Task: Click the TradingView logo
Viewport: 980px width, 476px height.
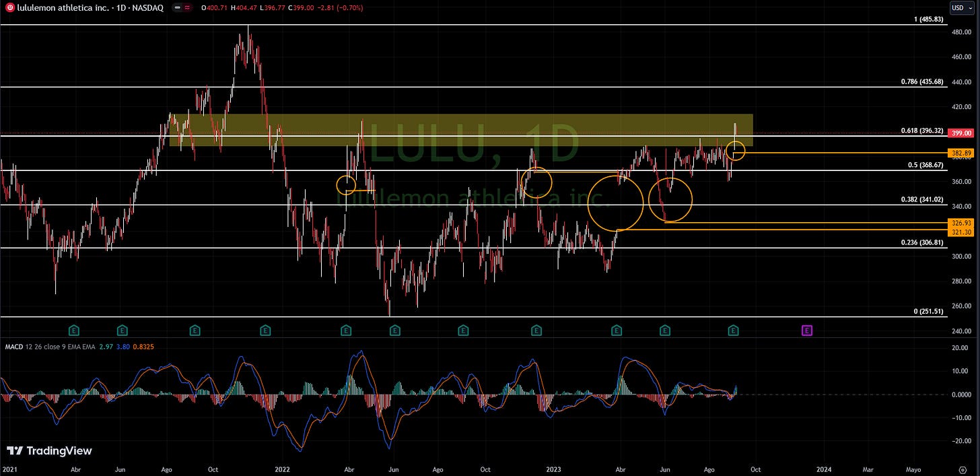Action: (49, 451)
